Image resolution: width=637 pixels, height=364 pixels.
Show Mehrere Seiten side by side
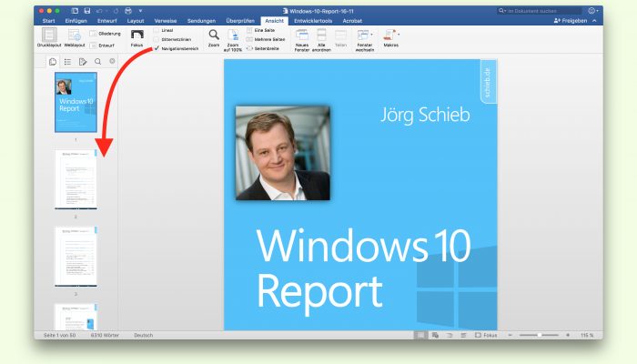coord(266,39)
